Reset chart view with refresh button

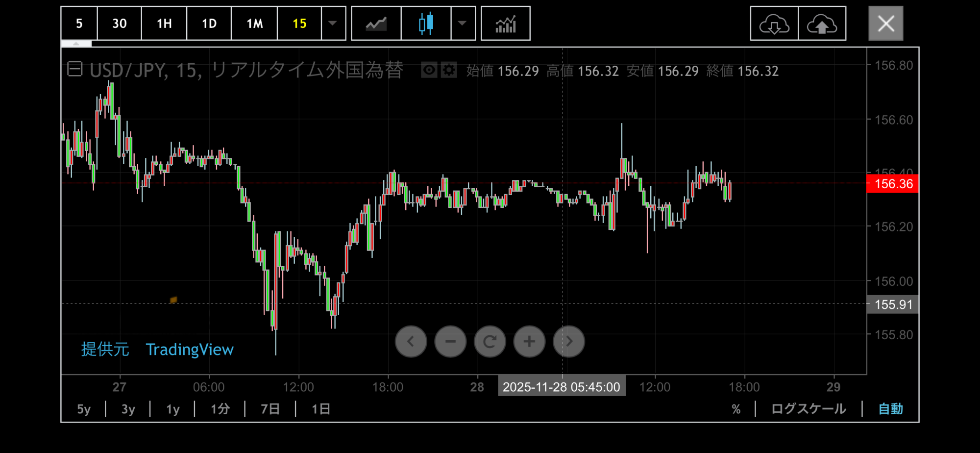coord(490,342)
